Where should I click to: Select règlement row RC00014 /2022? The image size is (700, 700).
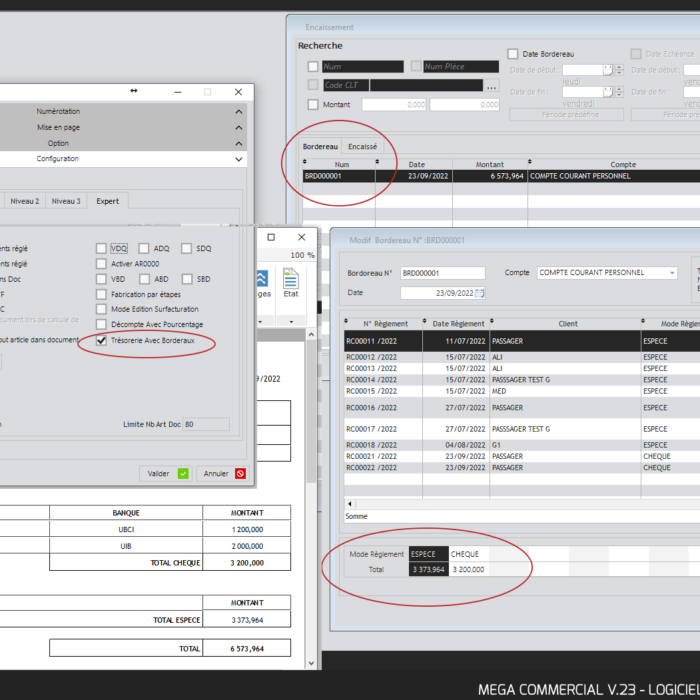click(522, 379)
